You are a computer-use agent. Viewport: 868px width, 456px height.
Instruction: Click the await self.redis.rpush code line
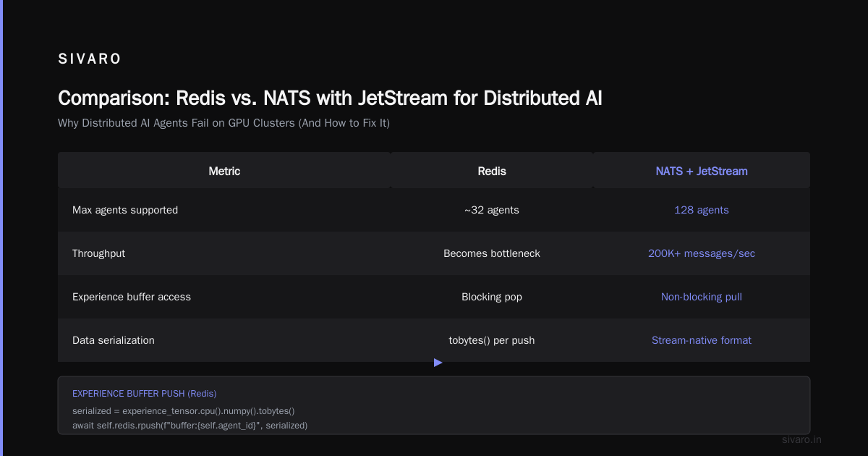click(190, 425)
